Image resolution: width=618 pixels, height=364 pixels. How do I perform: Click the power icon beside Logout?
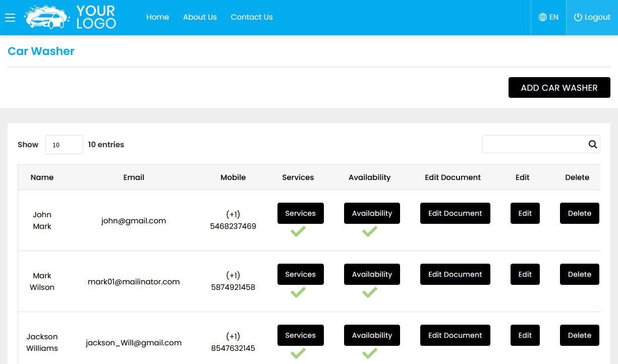pos(578,17)
